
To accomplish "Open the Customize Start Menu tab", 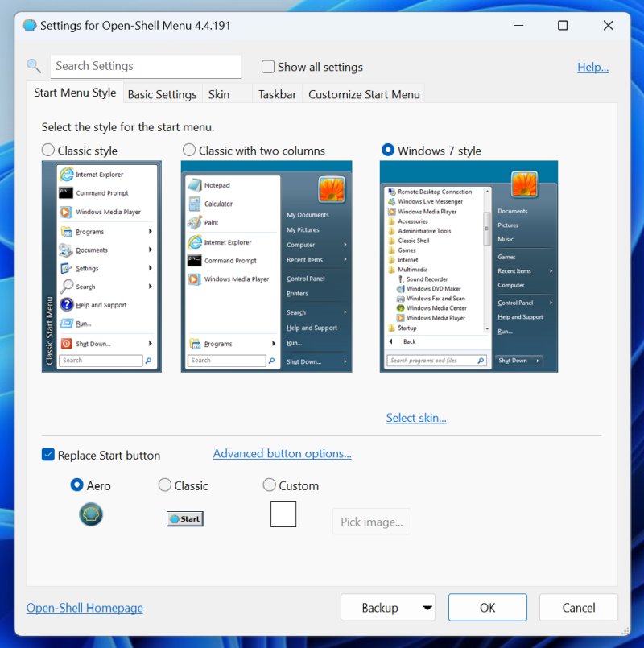I will pyautogui.click(x=364, y=94).
